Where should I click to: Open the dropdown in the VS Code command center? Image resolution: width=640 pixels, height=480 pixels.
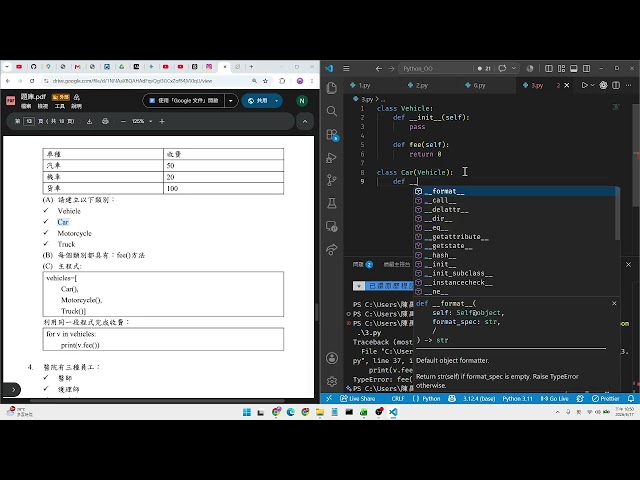coord(513,68)
